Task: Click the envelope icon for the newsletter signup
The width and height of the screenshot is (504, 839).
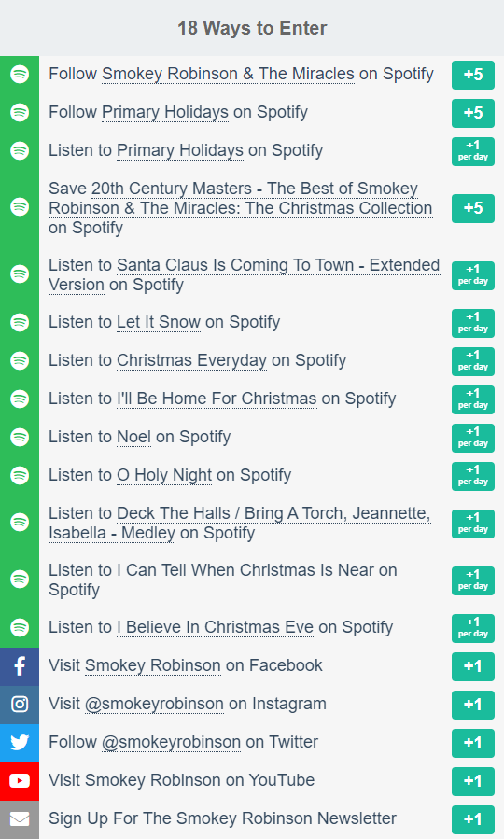Action: coord(20,819)
